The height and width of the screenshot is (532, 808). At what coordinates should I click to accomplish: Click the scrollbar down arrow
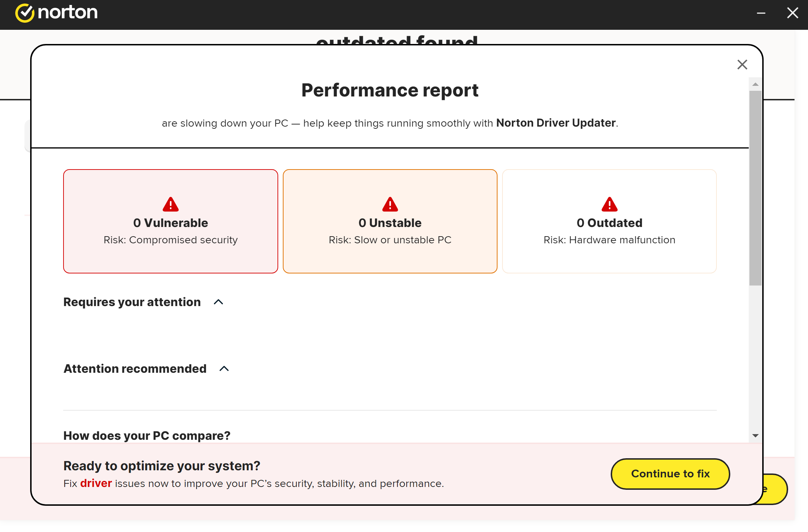click(x=755, y=436)
